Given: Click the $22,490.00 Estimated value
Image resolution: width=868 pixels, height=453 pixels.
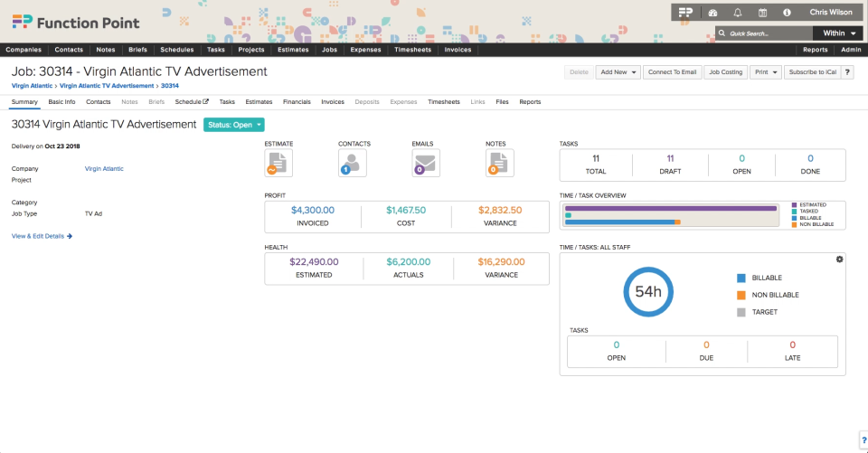Looking at the screenshot, I should pyautogui.click(x=314, y=262).
